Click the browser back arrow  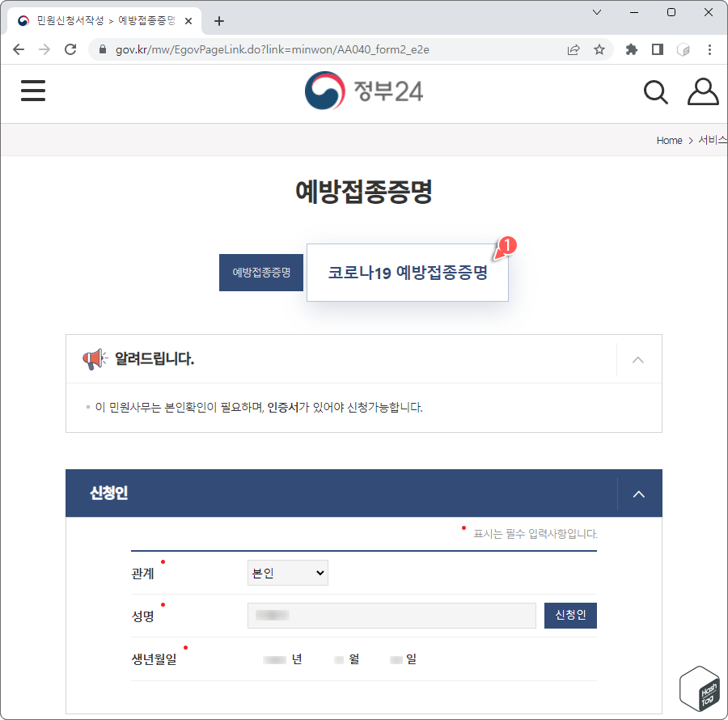click(x=18, y=49)
